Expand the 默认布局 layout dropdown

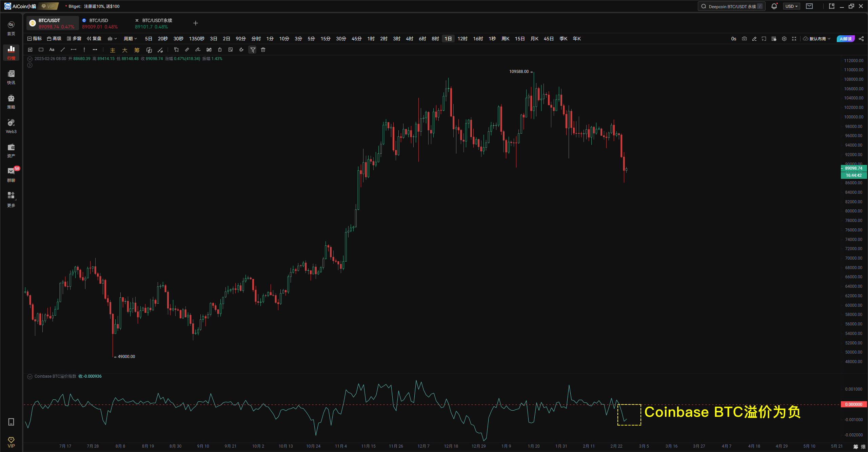click(x=817, y=39)
